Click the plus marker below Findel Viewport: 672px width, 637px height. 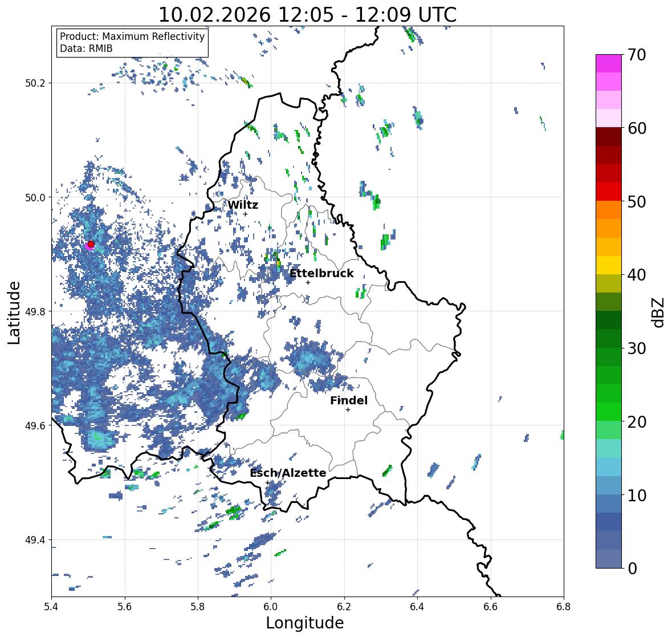pyautogui.click(x=348, y=410)
